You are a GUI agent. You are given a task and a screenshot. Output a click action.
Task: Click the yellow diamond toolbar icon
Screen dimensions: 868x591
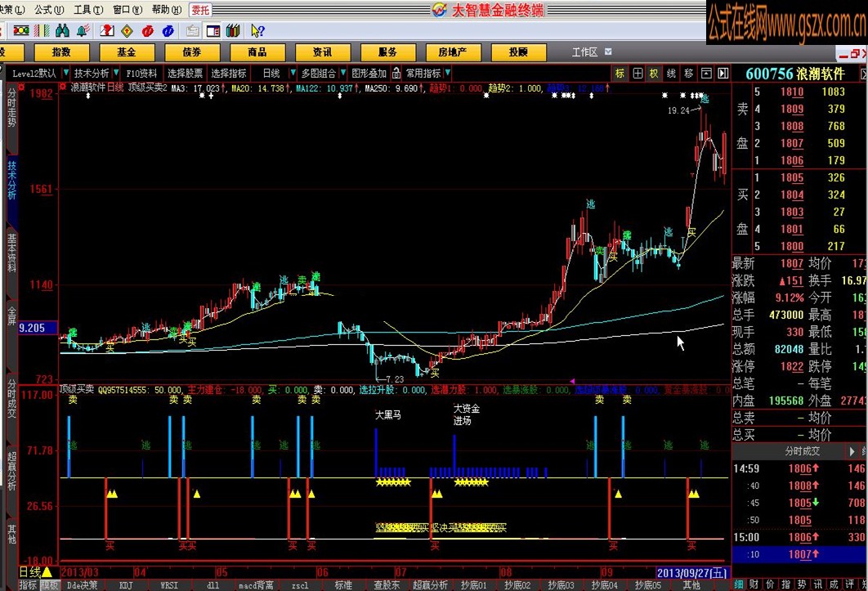[127, 31]
